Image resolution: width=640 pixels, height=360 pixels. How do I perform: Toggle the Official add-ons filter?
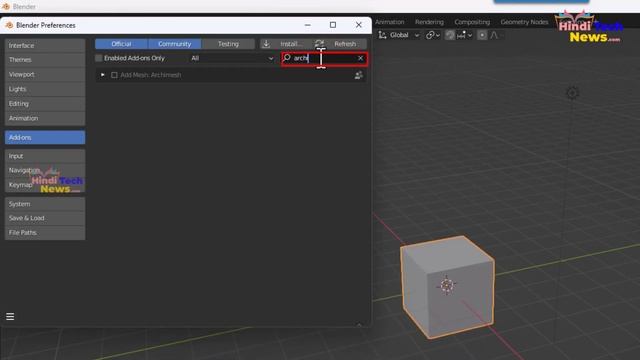(121, 44)
